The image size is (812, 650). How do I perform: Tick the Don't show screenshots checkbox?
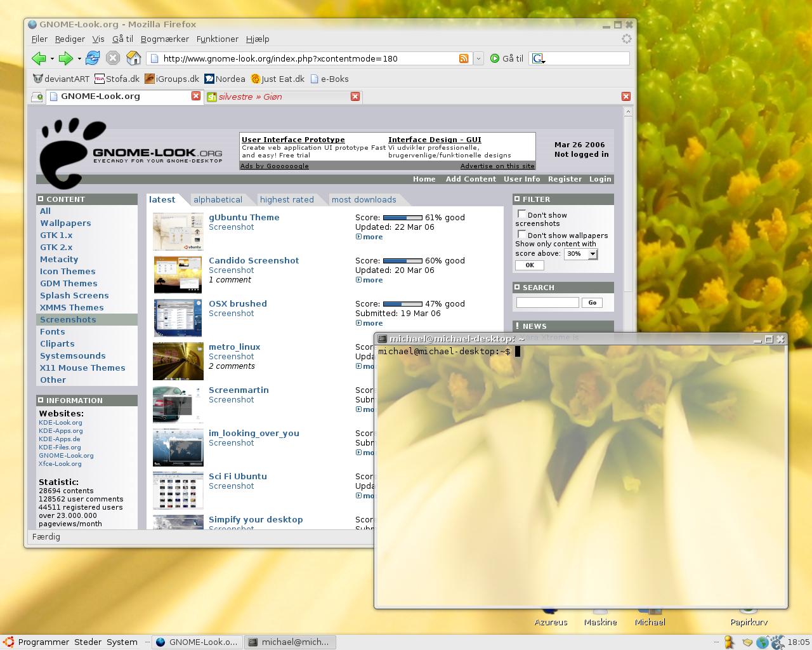tap(521, 214)
